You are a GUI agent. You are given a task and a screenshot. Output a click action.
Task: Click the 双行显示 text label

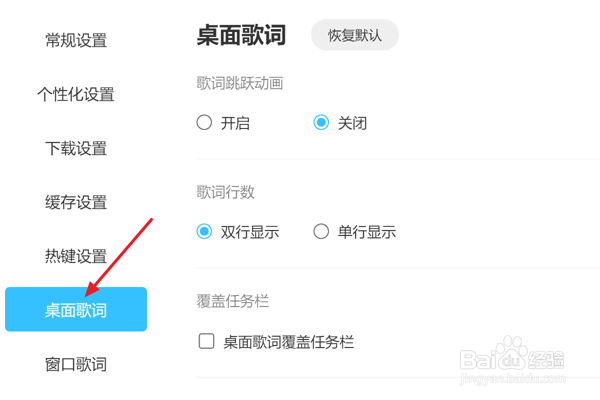(x=250, y=232)
